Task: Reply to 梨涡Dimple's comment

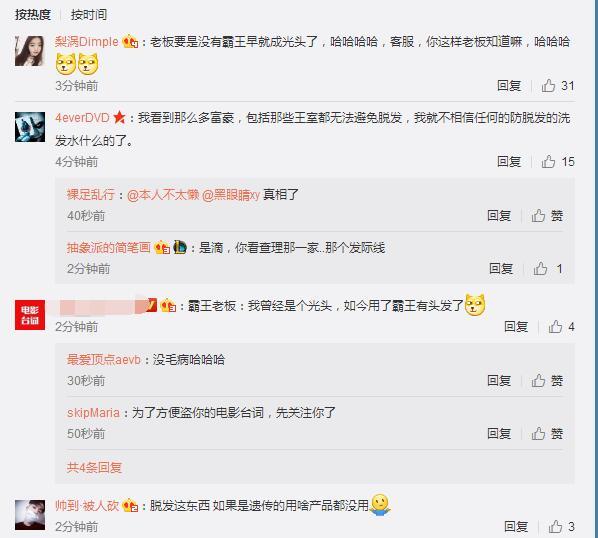Action: tap(509, 85)
